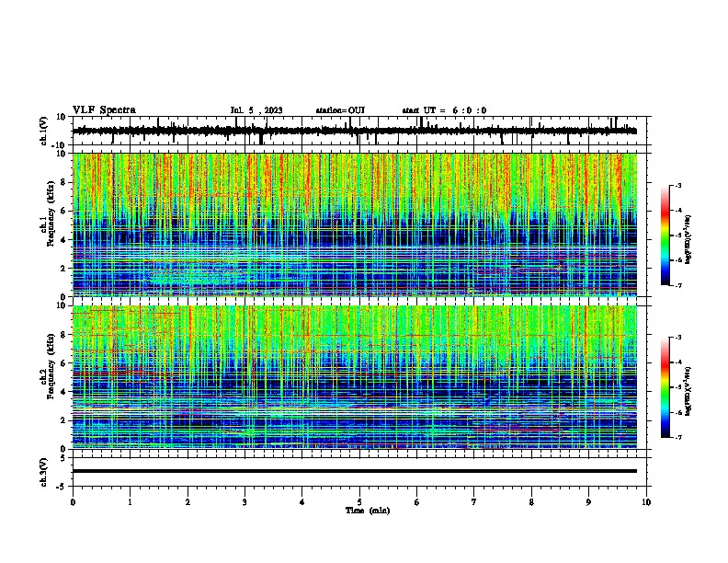
Task: Click the time axis tick label "9"
Action: point(588,502)
